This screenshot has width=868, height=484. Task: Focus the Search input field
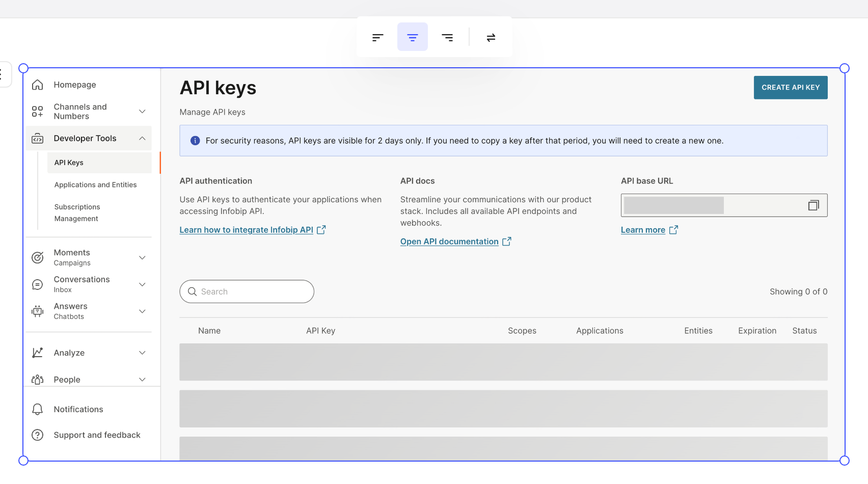(x=247, y=291)
